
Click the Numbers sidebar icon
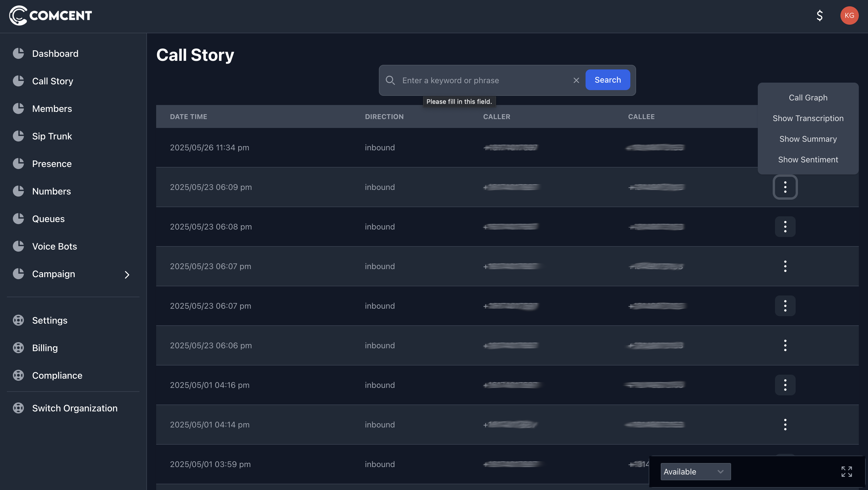pyautogui.click(x=19, y=191)
